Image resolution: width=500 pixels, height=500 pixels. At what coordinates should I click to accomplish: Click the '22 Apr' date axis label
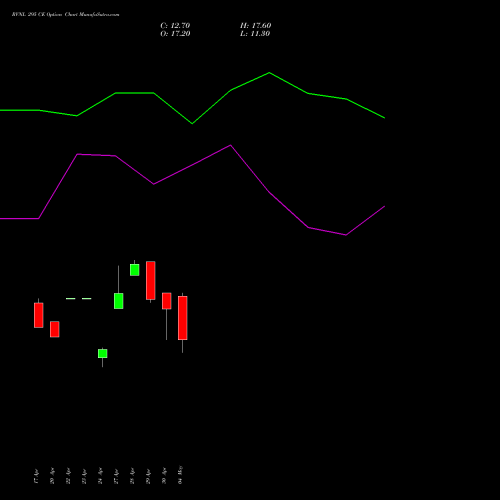(x=68, y=476)
